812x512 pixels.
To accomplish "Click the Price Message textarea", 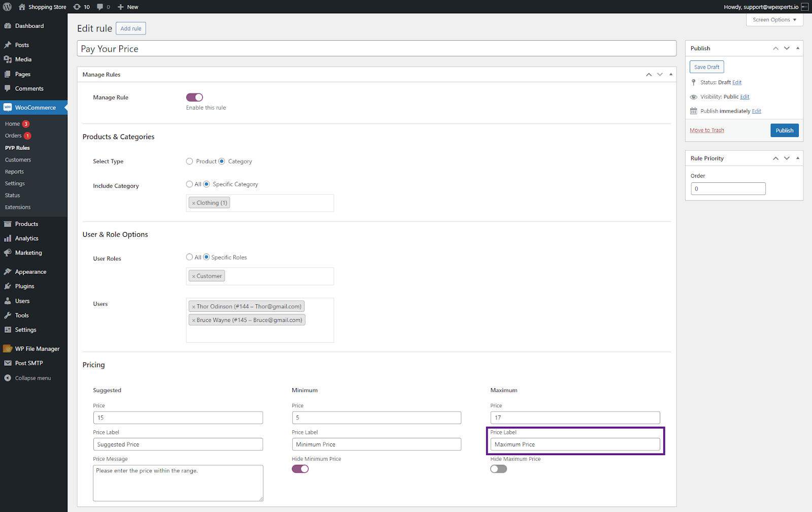I will (x=178, y=483).
